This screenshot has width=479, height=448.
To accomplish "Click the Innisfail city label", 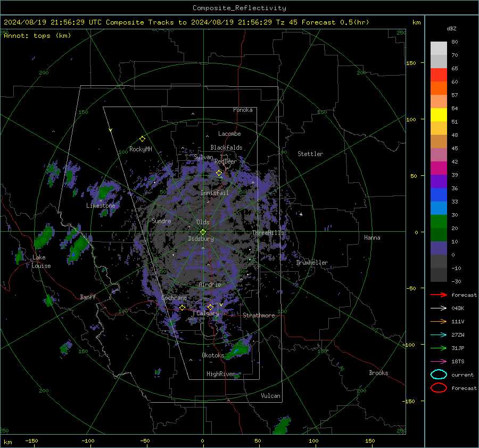I will (x=214, y=193).
